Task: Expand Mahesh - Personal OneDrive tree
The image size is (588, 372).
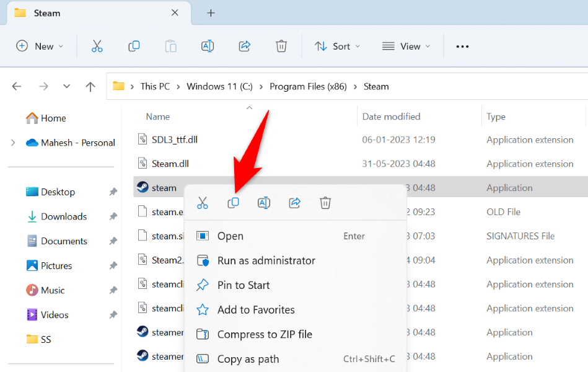Action: click(x=13, y=143)
